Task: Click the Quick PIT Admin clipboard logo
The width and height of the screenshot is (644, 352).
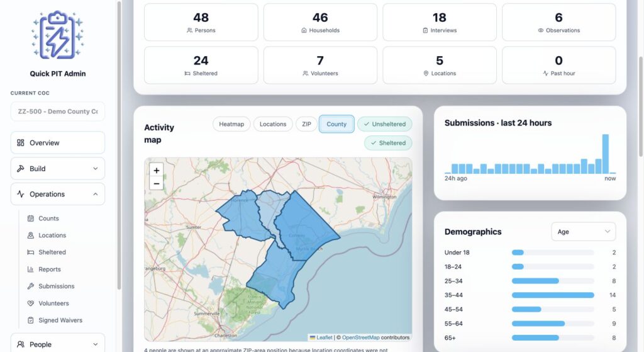Action: pos(57,35)
